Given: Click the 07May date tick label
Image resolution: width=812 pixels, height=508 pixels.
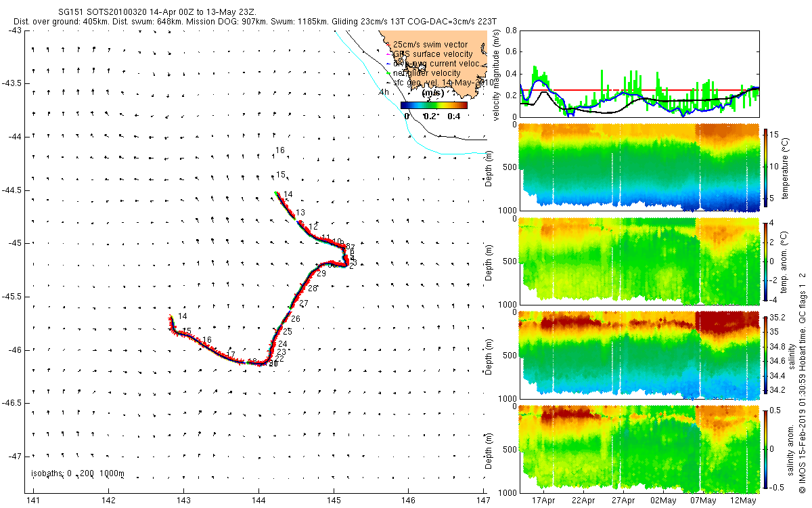Looking at the screenshot, I should (704, 500).
